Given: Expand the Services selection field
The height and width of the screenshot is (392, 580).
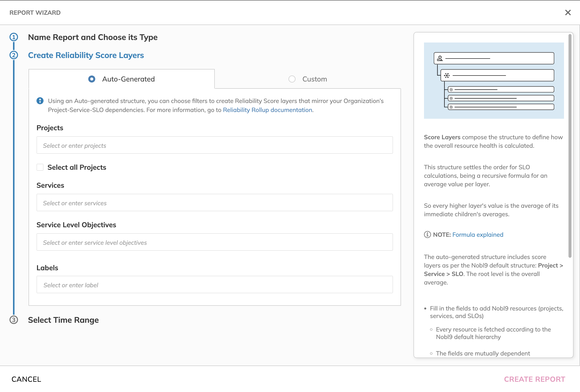Looking at the screenshot, I should [x=214, y=202].
